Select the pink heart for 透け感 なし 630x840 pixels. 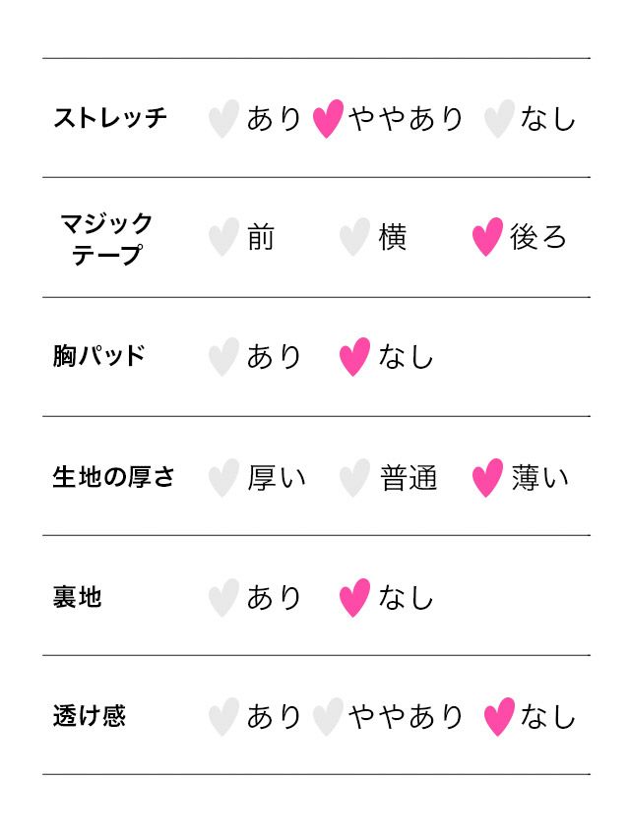pyautogui.click(x=499, y=716)
